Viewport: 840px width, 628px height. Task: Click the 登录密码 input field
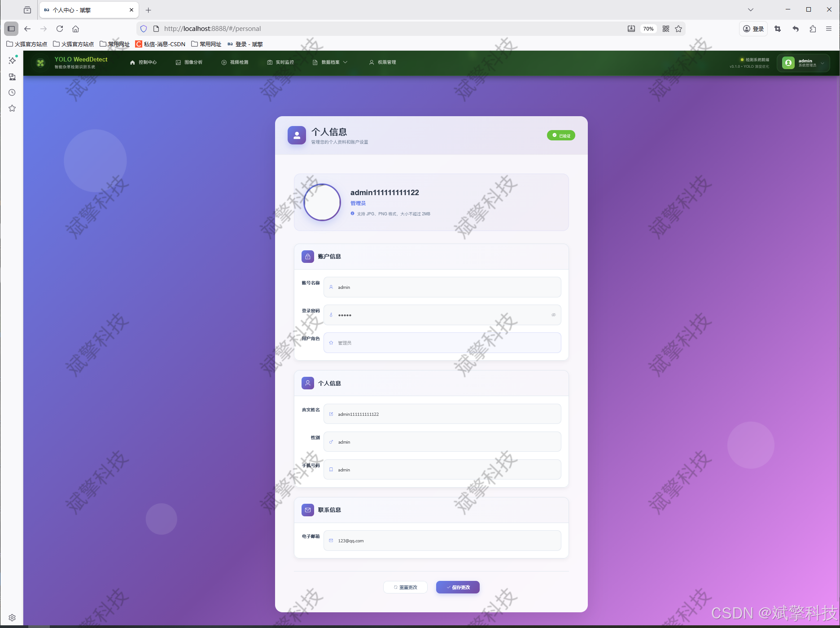442,315
